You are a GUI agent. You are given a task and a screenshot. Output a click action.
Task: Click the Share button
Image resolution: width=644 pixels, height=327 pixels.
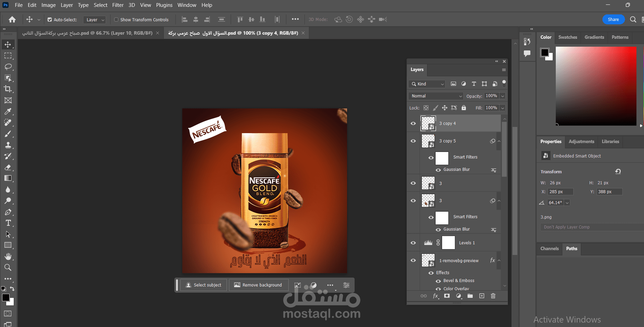(x=613, y=20)
